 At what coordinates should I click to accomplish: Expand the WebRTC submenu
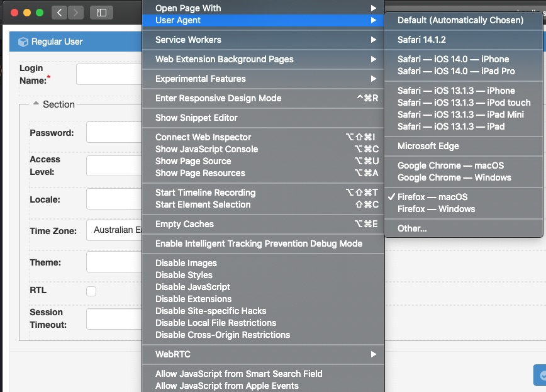(263, 354)
